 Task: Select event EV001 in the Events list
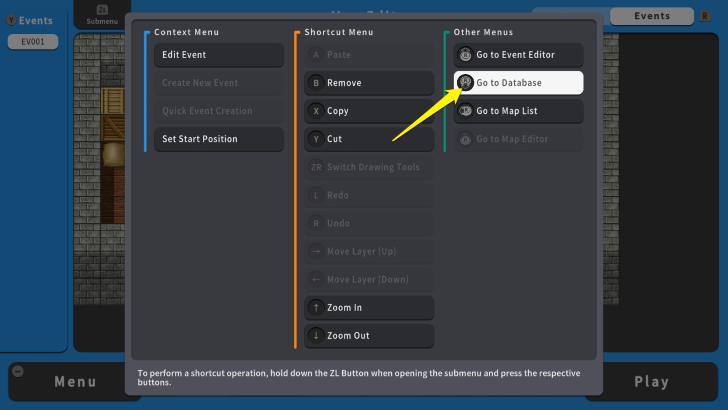point(33,42)
